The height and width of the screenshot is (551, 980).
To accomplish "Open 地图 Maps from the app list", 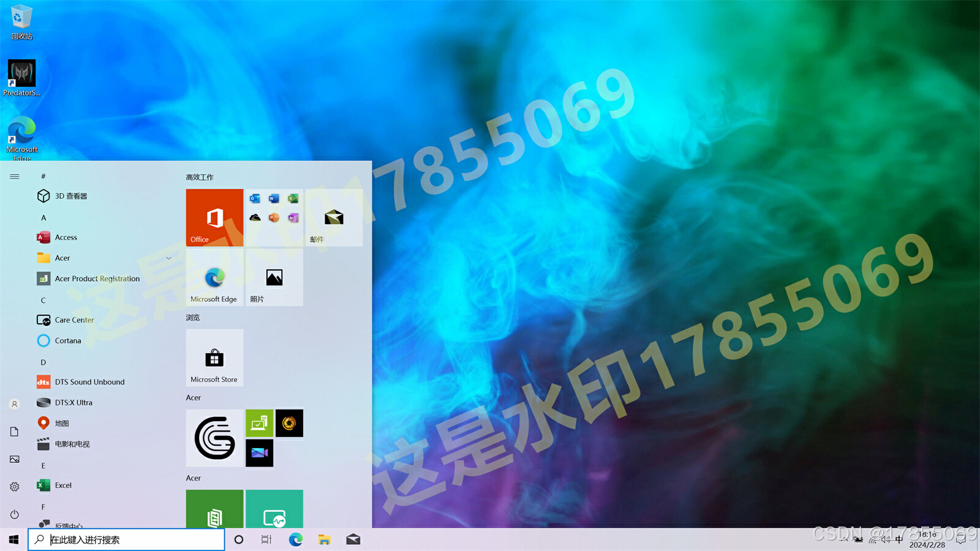I will 104,424.
